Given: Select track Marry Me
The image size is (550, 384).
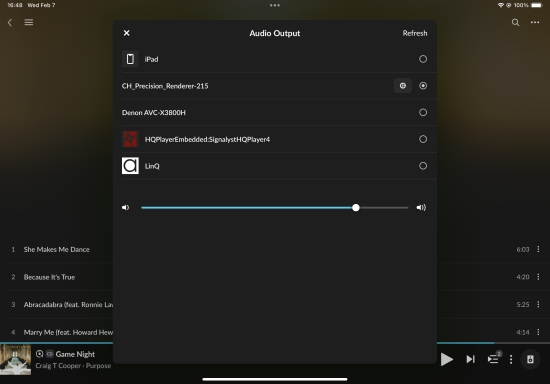Looking at the screenshot, I should 68,332.
